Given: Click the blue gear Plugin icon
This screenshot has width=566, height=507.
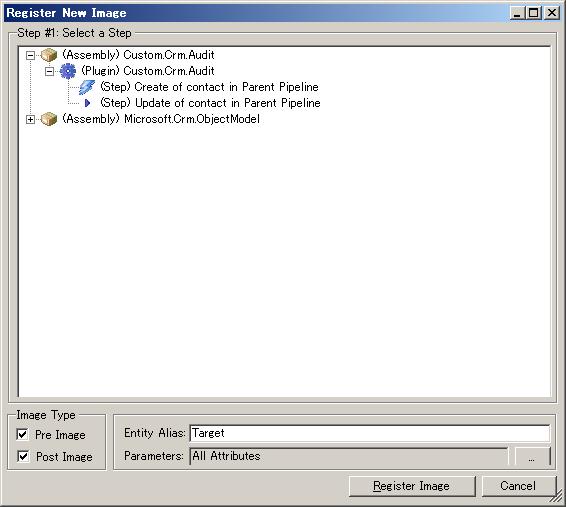Looking at the screenshot, I should 68,71.
